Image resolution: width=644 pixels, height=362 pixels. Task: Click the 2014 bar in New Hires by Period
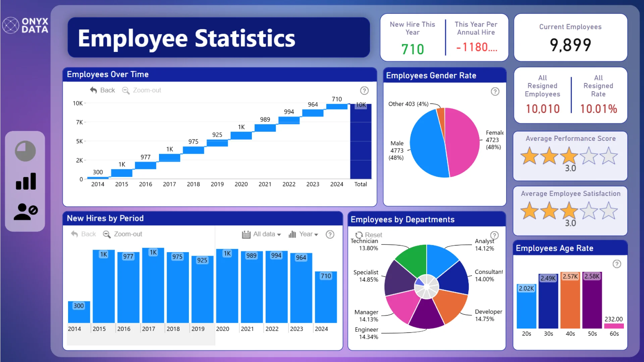coord(79,312)
